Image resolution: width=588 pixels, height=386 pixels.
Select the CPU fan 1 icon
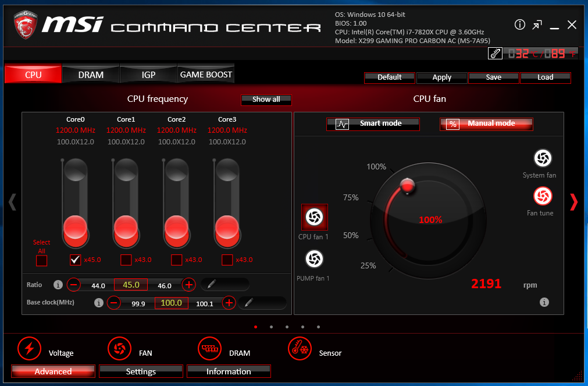point(314,217)
